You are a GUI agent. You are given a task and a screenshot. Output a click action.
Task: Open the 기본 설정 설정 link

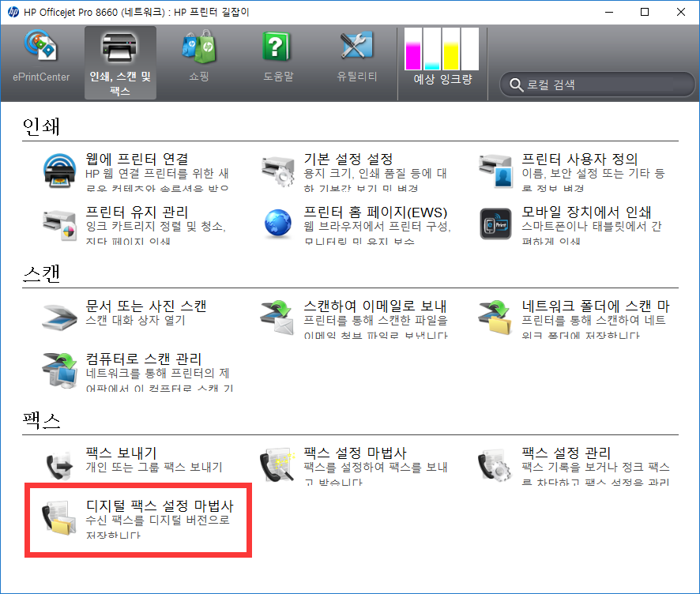(348, 159)
